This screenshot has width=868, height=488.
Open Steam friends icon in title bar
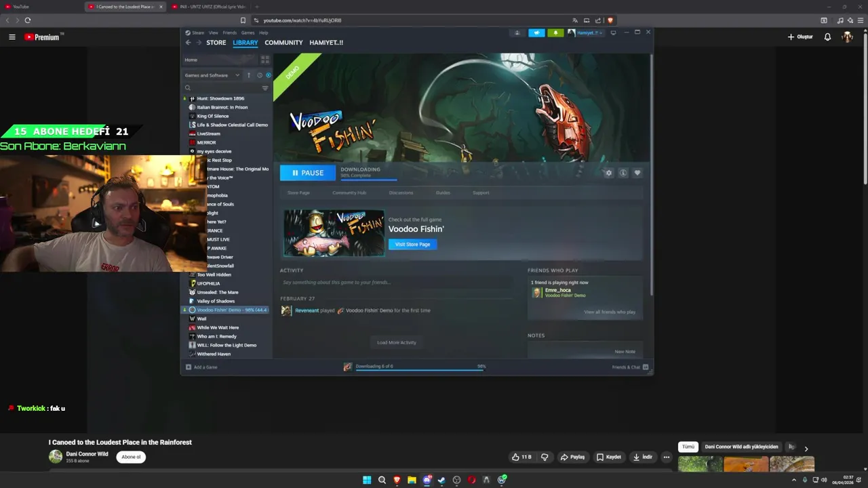(x=517, y=33)
